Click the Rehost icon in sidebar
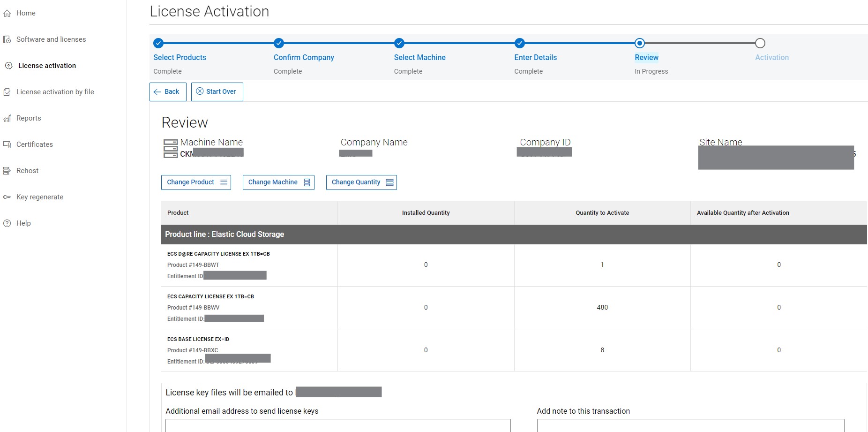 tap(7, 171)
